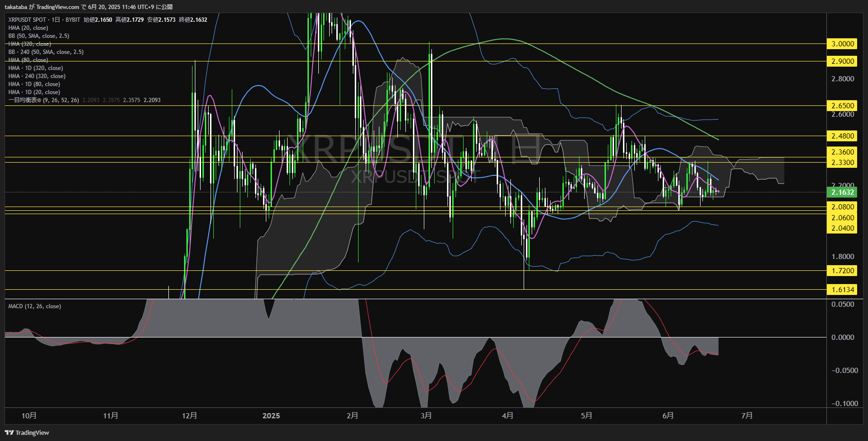Click the 4月 time axis label
Viewport: 868px width, 441px height.
[x=508, y=415]
